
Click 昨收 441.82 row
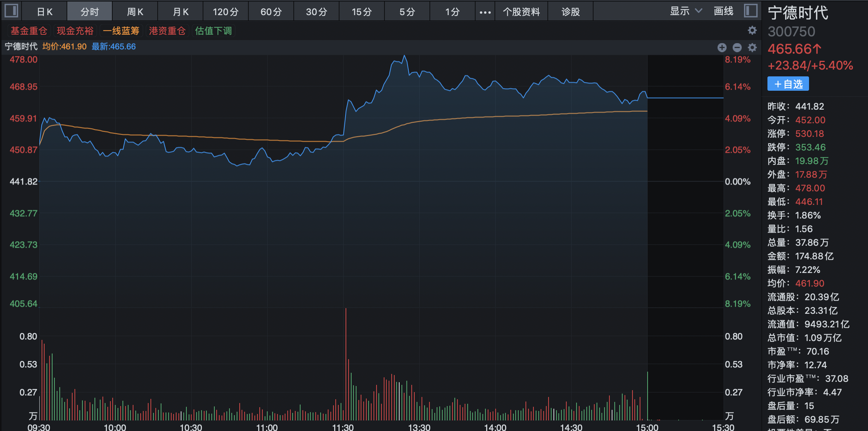point(796,106)
